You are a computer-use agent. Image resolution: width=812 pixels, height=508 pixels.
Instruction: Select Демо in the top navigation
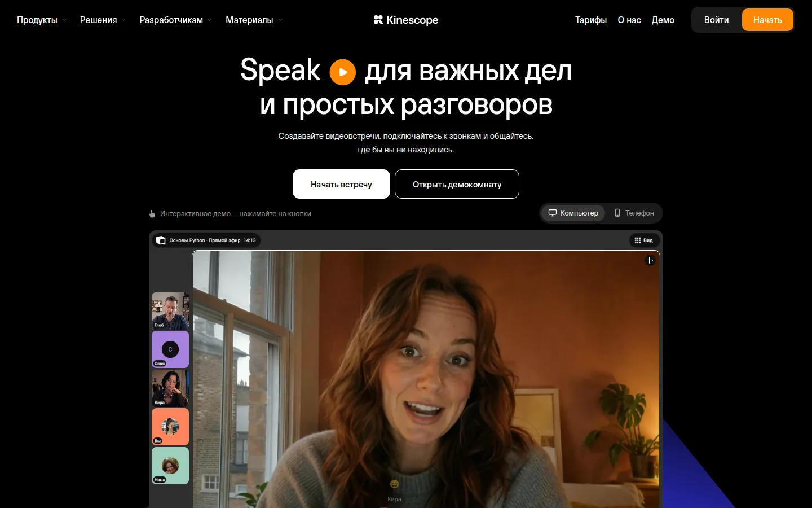point(663,20)
